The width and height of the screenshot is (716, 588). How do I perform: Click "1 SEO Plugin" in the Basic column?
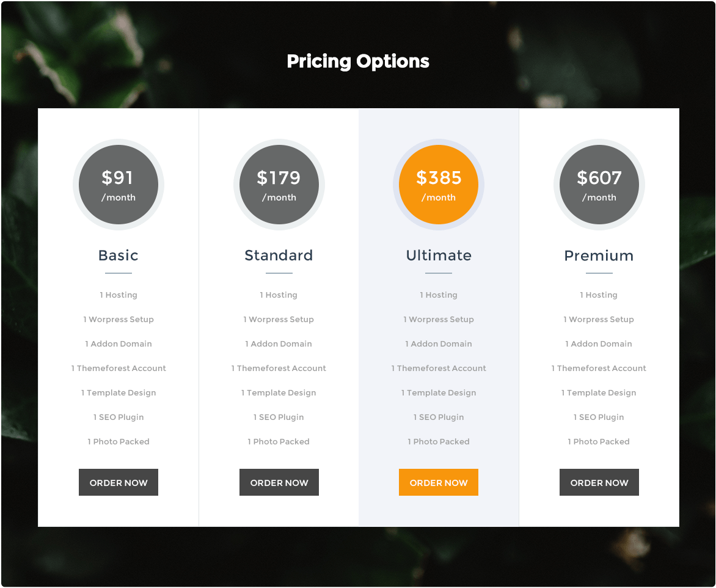point(119,417)
